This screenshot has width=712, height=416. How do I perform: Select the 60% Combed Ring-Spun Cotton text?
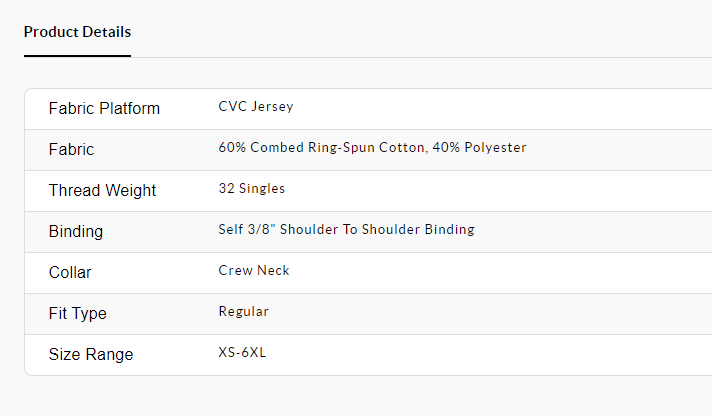[x=323, y=148]
